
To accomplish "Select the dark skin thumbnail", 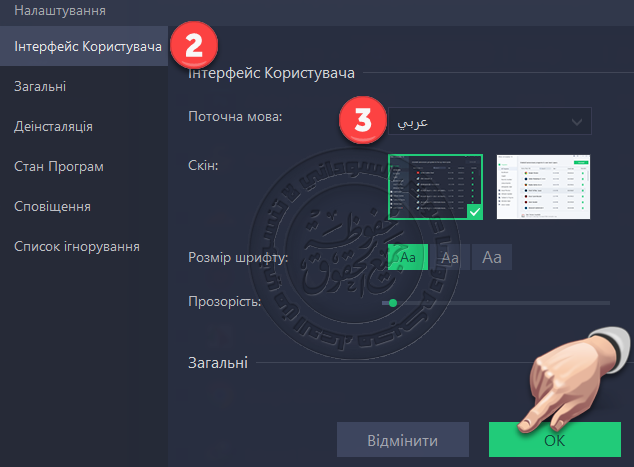I will tap(435, 187).
